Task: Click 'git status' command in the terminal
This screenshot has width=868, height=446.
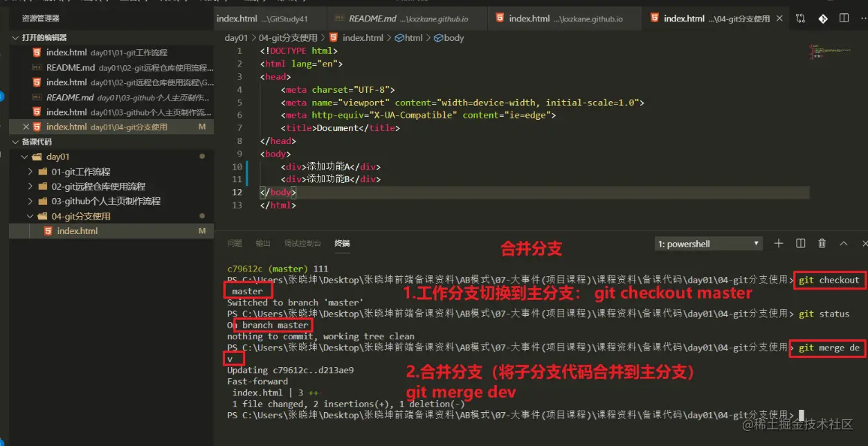Action: 824,314
